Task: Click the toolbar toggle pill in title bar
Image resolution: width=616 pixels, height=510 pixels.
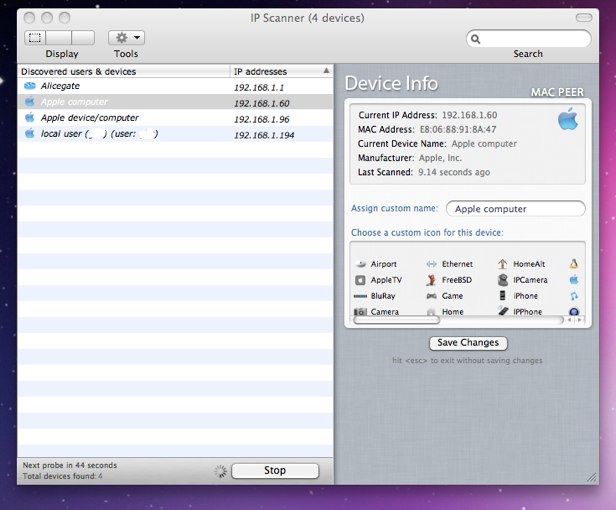Action: coord(584,18)
